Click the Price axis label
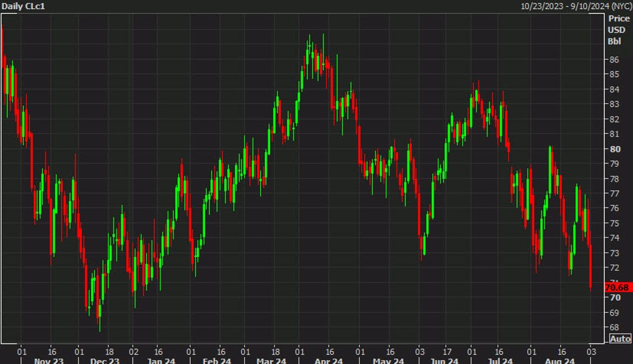The width and height of the screenshot is (633, 364). coord(618,19)
